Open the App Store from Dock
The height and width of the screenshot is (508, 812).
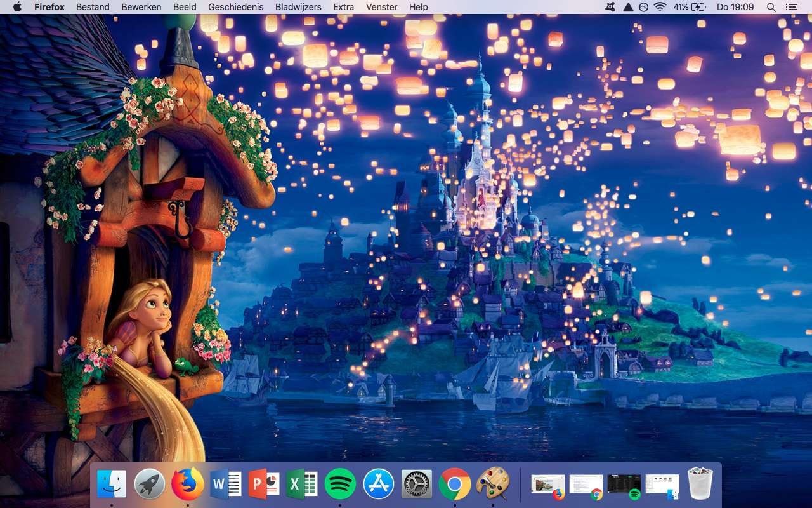tap(379, 485)
